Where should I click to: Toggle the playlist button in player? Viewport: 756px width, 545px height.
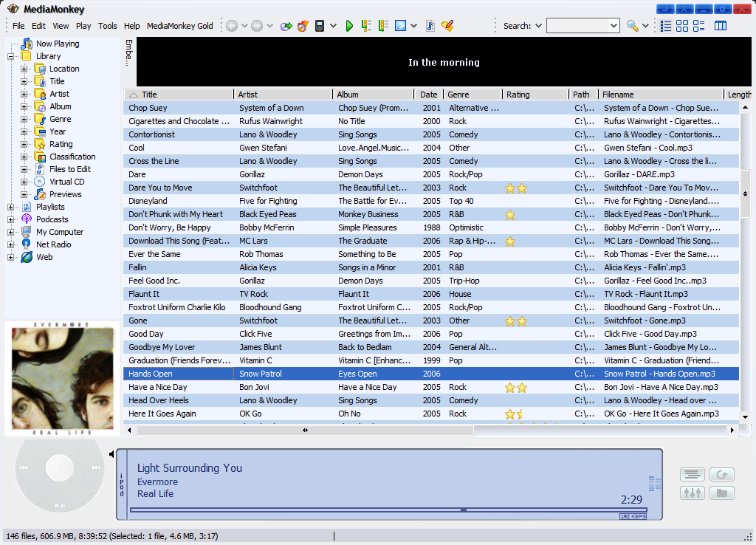click(693, 475)
